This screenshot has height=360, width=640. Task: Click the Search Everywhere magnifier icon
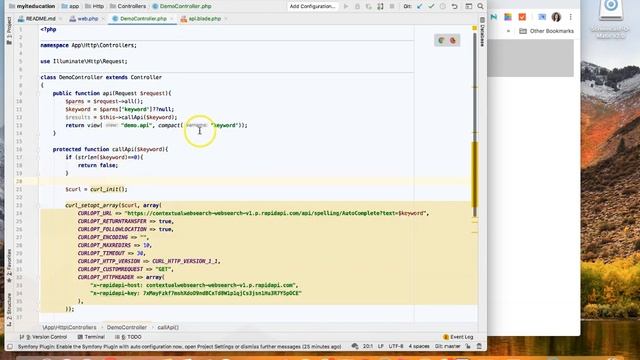[480, 7]
